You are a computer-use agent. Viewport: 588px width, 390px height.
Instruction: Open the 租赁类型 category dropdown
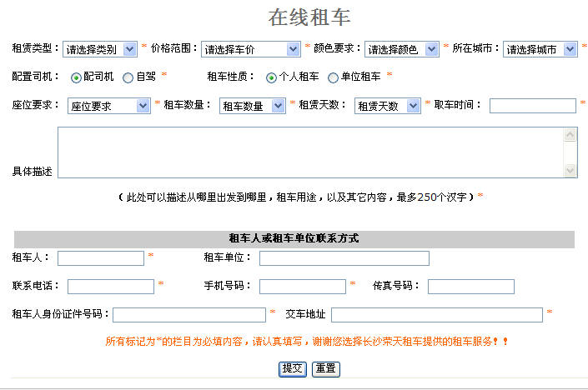click(x=99, y=49)
